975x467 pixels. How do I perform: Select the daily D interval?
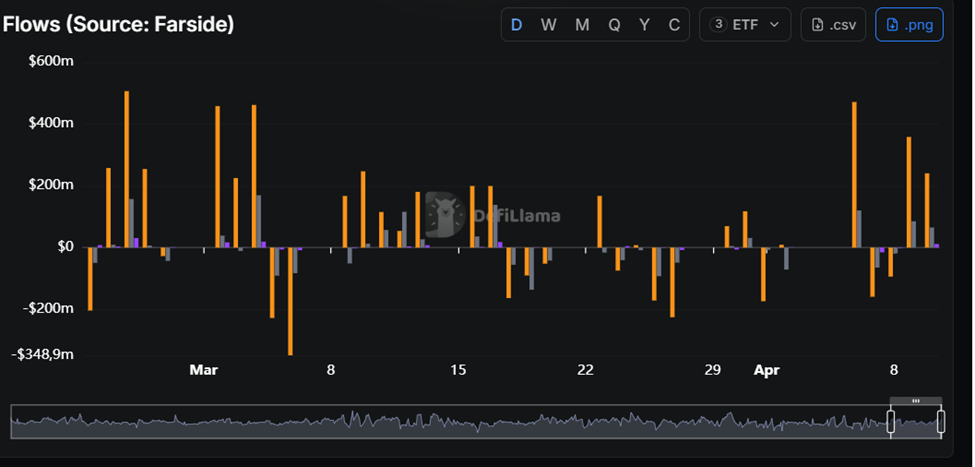tap(516, 25)
